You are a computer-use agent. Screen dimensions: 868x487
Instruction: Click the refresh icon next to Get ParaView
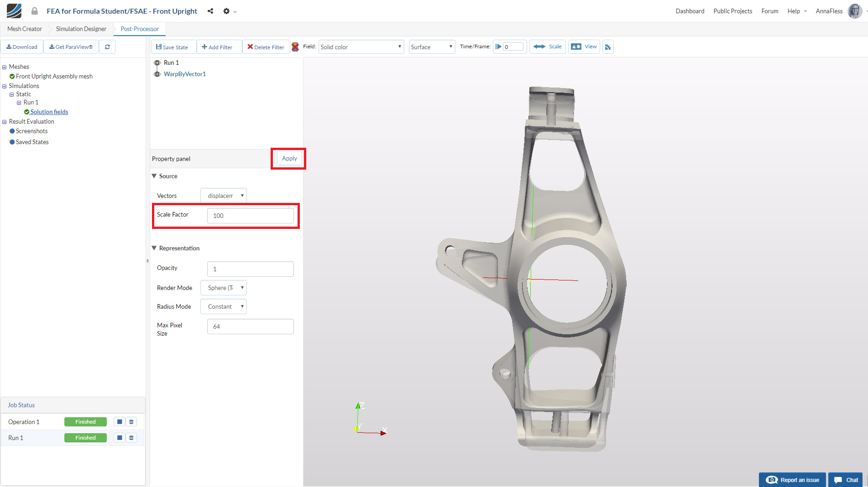tap(107, 47)
